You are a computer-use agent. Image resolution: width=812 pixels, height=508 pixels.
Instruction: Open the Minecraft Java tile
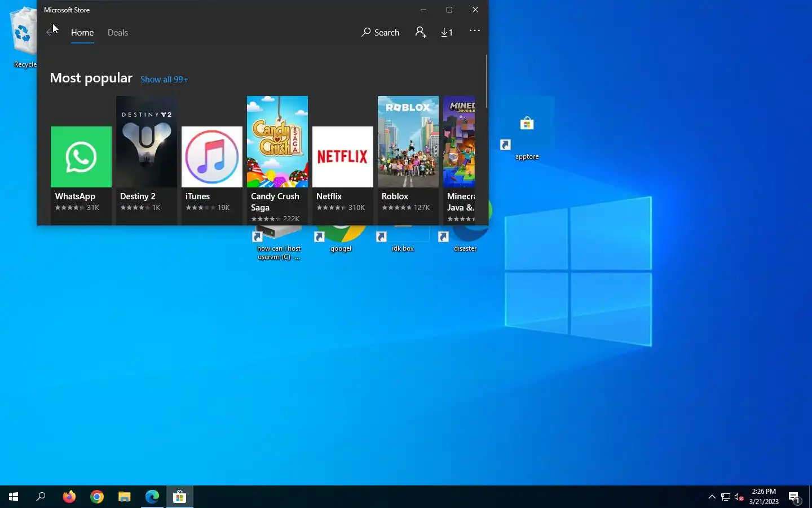459,160
